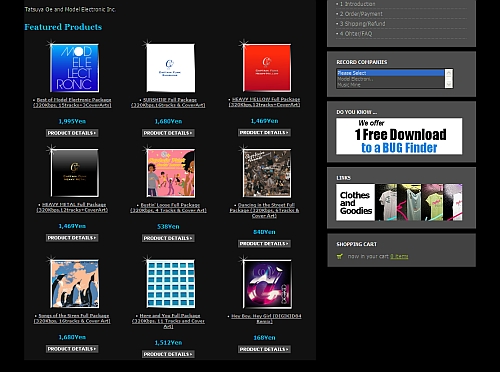Go to 4 Other/FAQ in sidebar
This screenshot has width=500, height=372.
point(356,34)
